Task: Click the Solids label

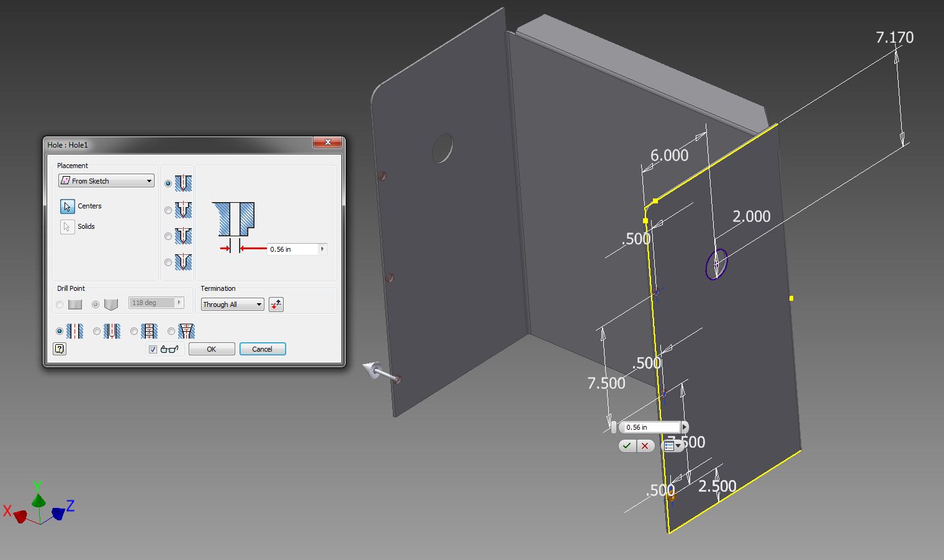Action: coord(86,226)
